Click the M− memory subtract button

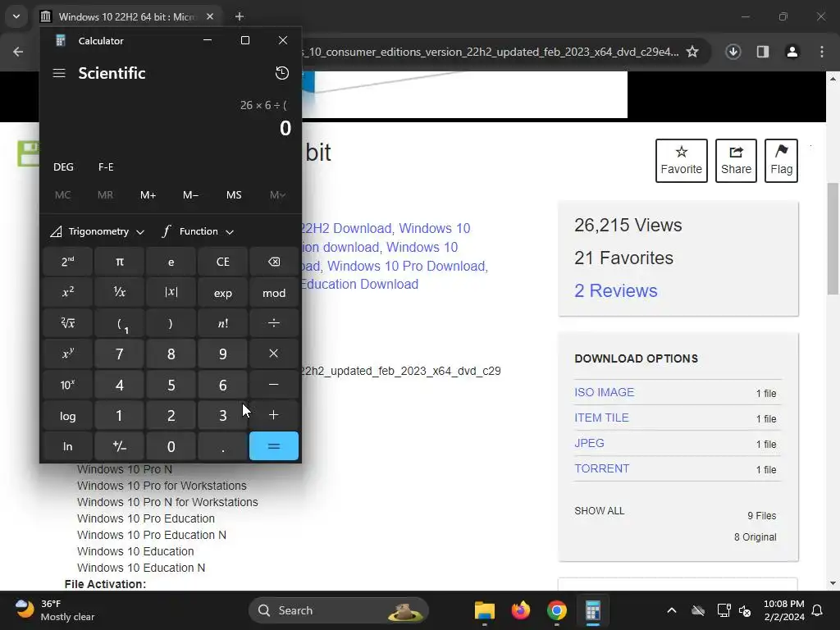click(x=190, y=195)
